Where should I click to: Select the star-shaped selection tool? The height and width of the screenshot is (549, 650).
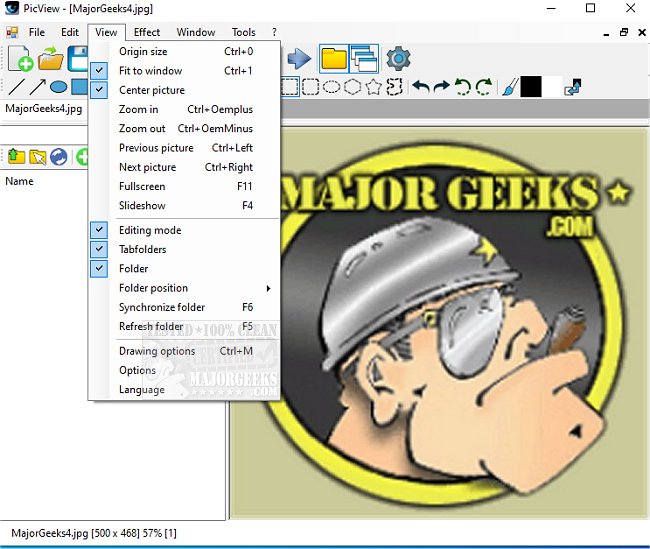click(x=373, y=87)
